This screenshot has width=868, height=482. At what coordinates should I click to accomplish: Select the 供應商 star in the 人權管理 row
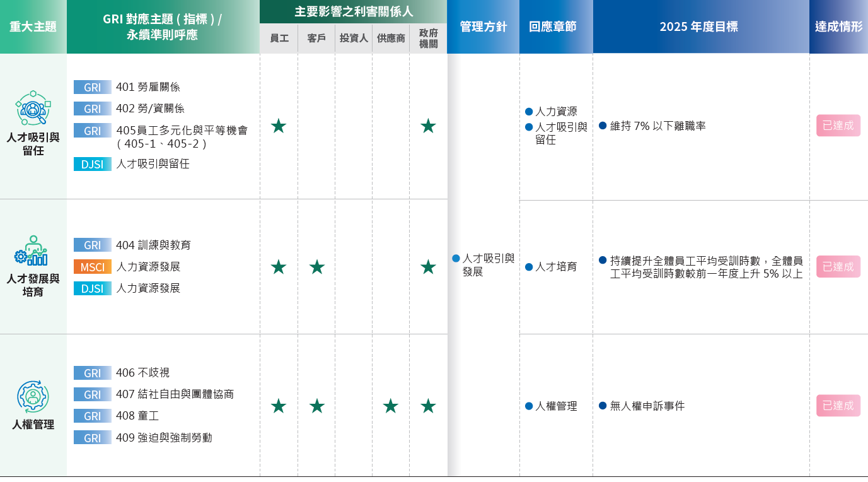click(x=391, y=406)
